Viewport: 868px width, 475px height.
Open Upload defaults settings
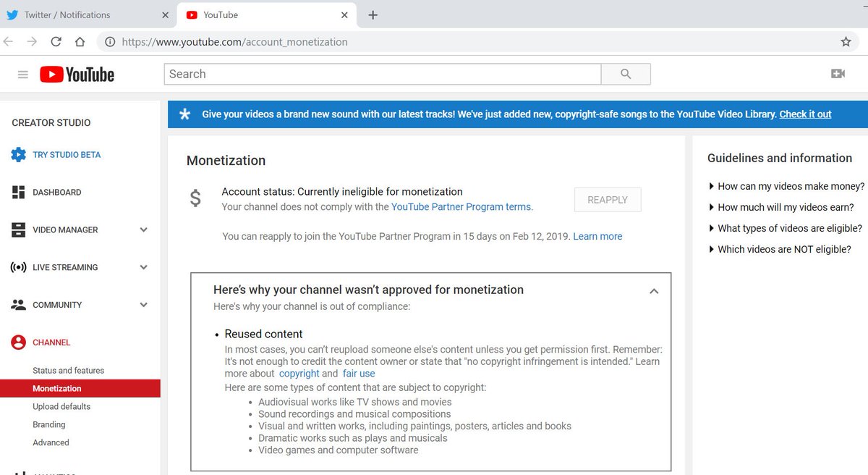click(x=61, y=406)
